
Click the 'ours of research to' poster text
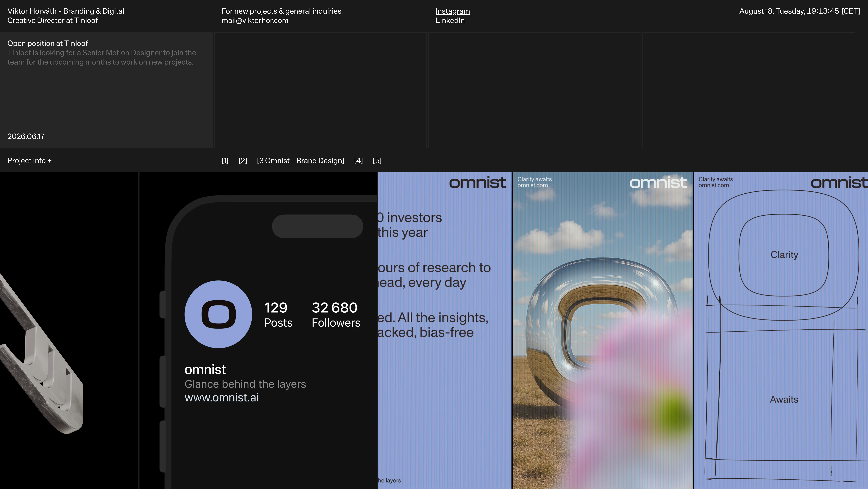434,267
